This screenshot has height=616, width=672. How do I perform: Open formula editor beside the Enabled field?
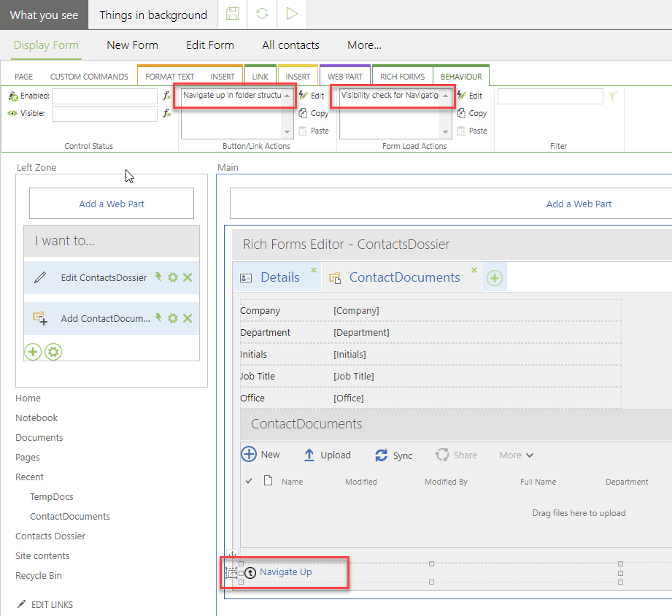[x=167, y=96]
